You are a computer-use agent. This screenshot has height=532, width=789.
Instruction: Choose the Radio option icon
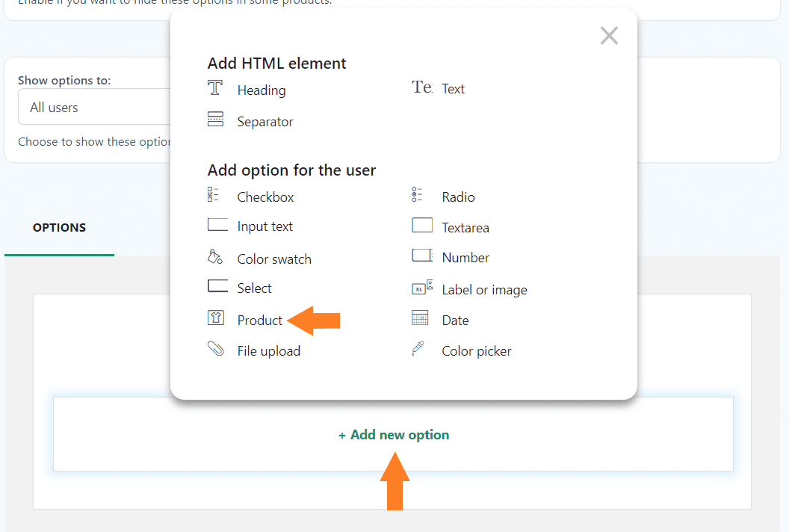coord(417,195)
